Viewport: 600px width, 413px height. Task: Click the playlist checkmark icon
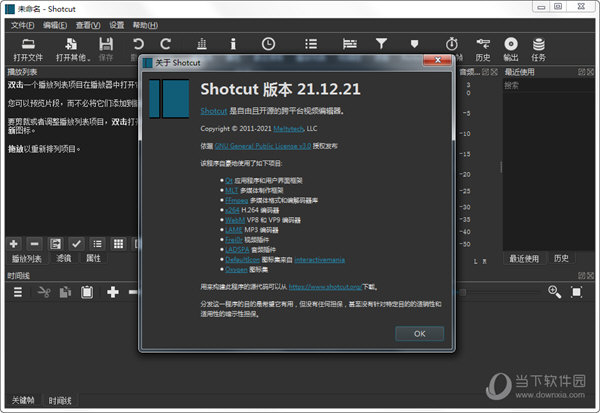click(76, 244)
